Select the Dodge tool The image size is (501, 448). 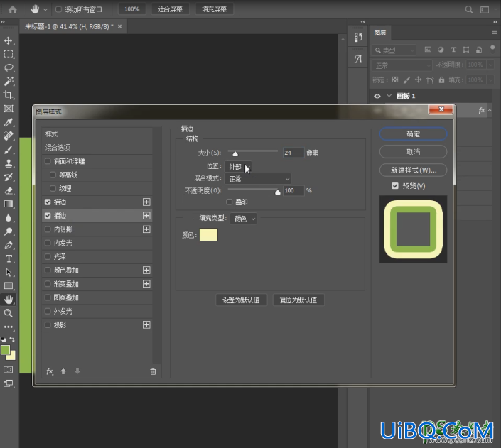pyautogui.click(x=9, y=231)
